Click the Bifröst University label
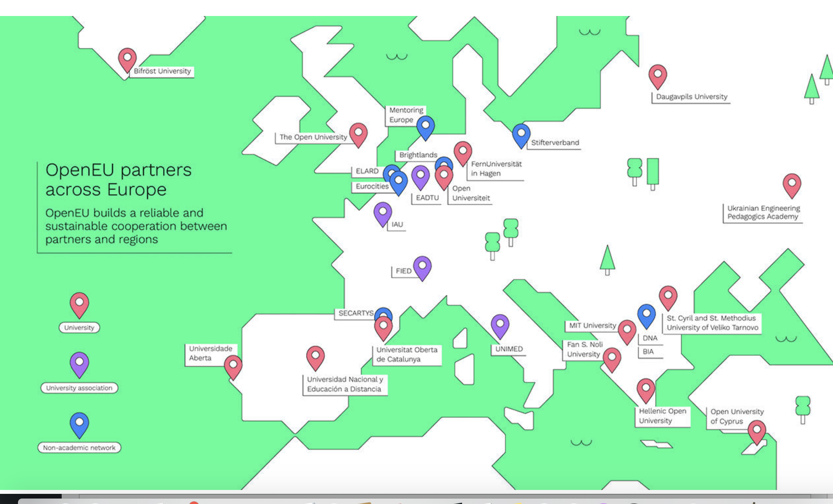The height and width of the screenshot is (504, 833). click(162, 71)
